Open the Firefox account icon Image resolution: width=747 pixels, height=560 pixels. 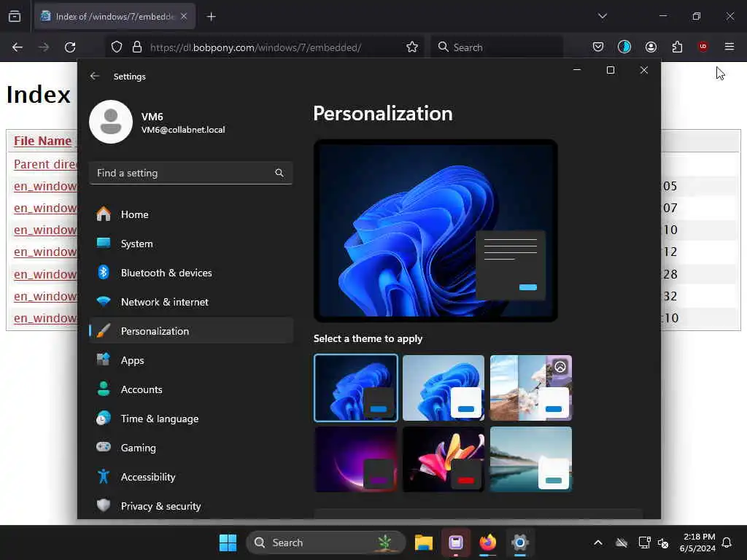pos(651,47)
